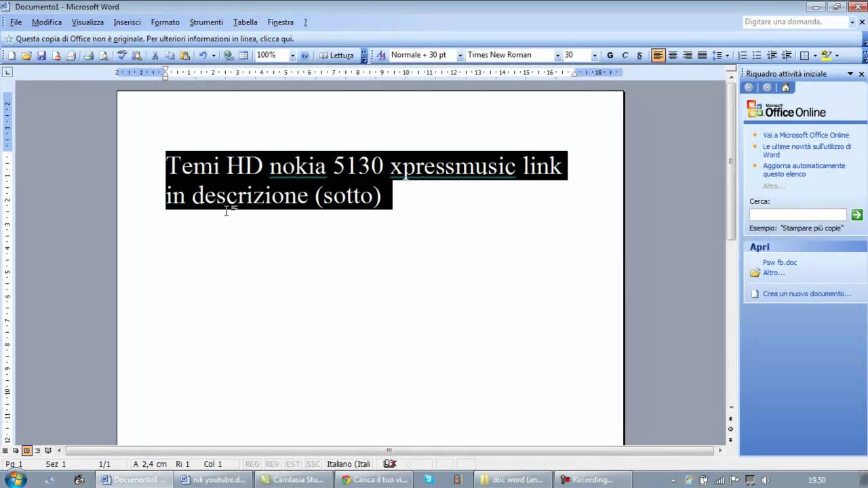
Task: Open Word Help with question mark icon
Action: pyautogui.click(x=304, y=56)
